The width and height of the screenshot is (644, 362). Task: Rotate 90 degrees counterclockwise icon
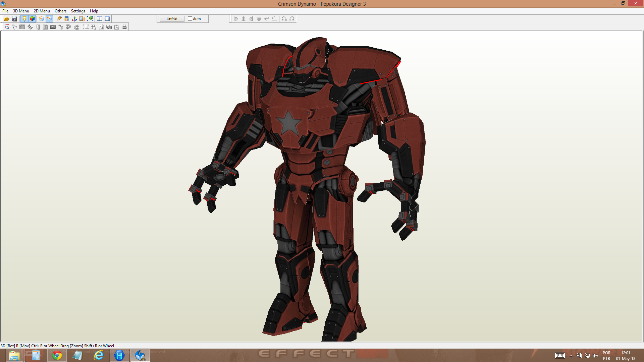click(284, 19)
